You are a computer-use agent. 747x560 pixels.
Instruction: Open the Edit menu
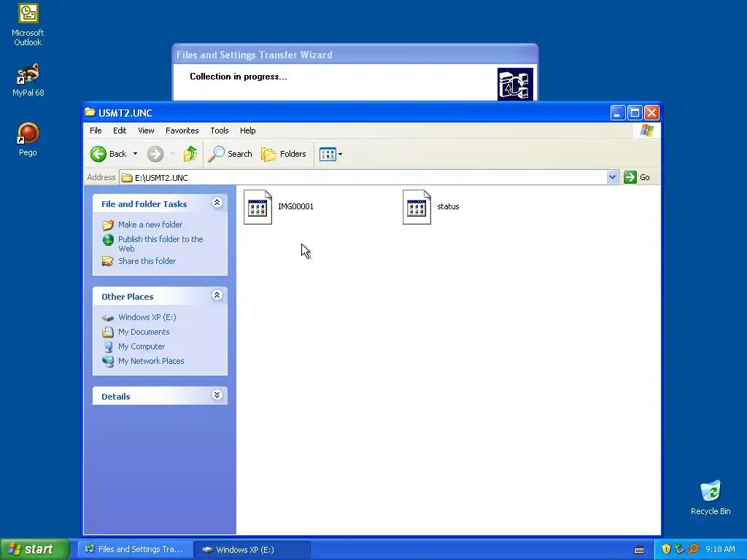[120, 131]
